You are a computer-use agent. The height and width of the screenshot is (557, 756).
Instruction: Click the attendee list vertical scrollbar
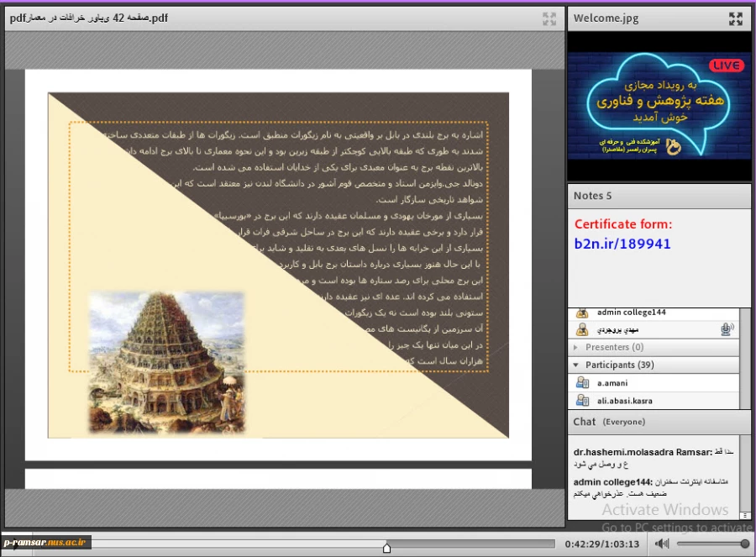point(745,359)
